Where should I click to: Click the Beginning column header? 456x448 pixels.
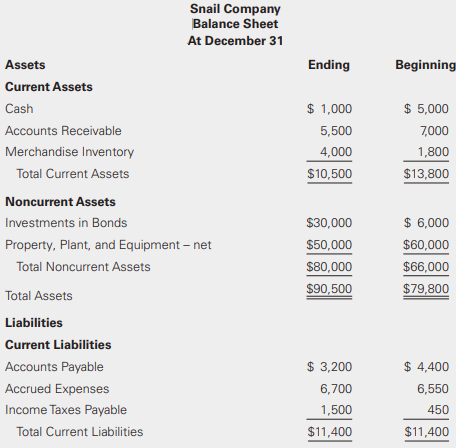click(x=425, y=65)
